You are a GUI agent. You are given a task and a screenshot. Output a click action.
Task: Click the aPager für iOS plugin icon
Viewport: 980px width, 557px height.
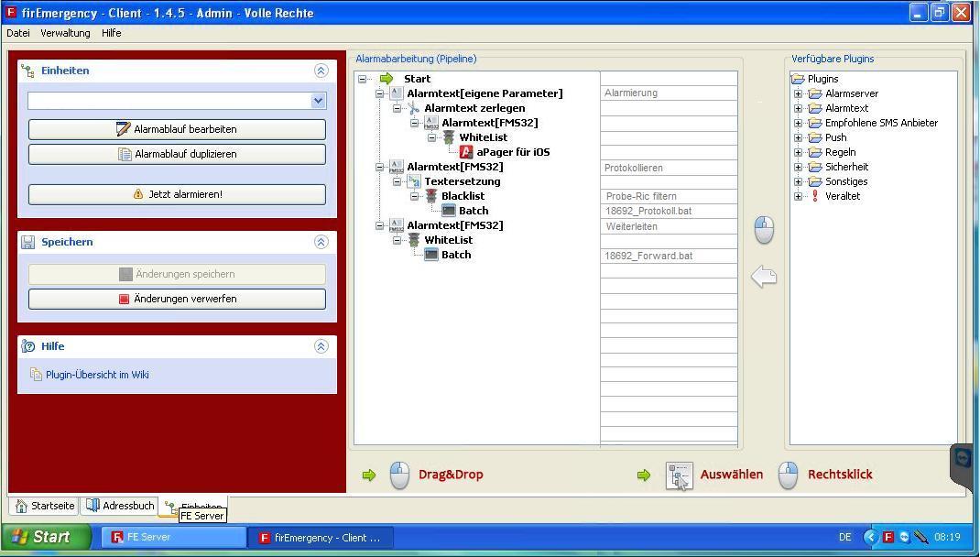[466, 152]
